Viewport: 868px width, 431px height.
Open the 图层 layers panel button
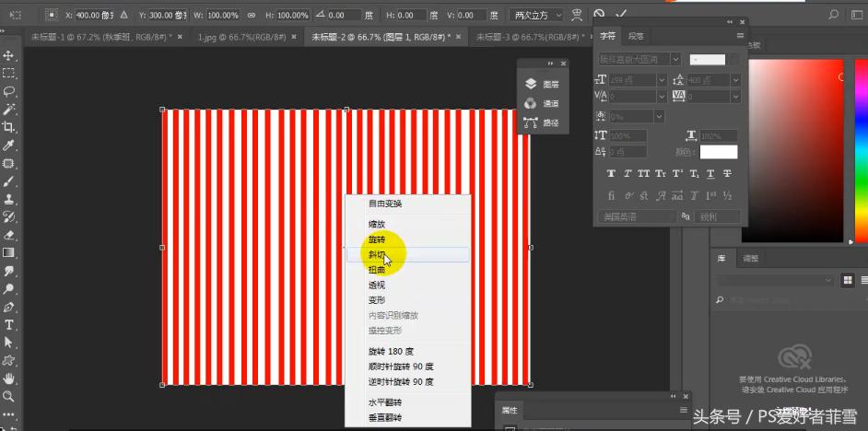[542, 84]
